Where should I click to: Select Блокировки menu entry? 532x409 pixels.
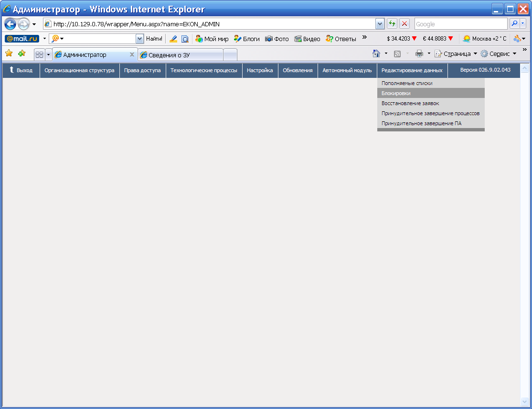431,93
